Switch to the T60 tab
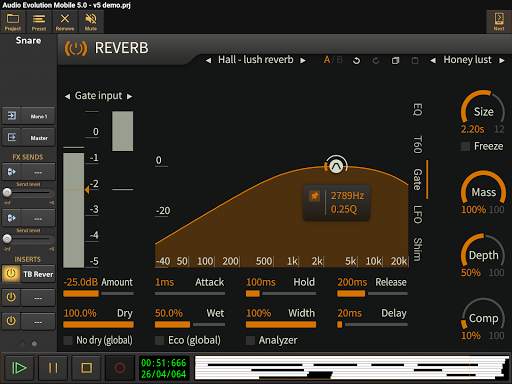512x384 pixels. [418, 144]
